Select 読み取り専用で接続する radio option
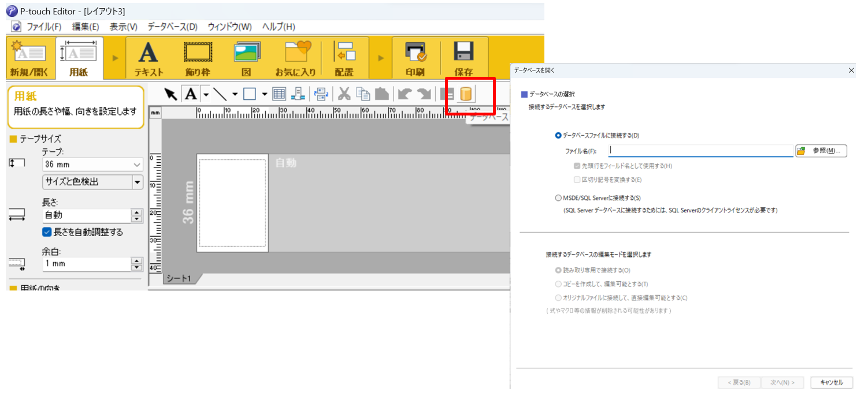 pyautogui.click(x=558, y=270)
